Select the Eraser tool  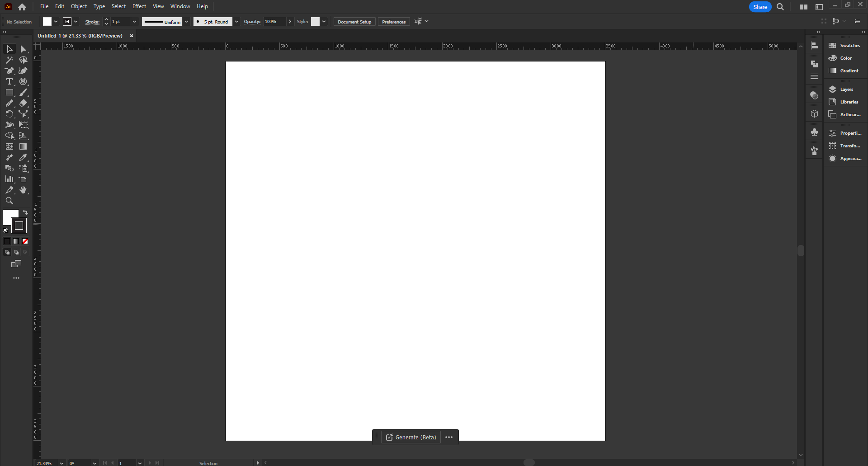coord(23,103)
